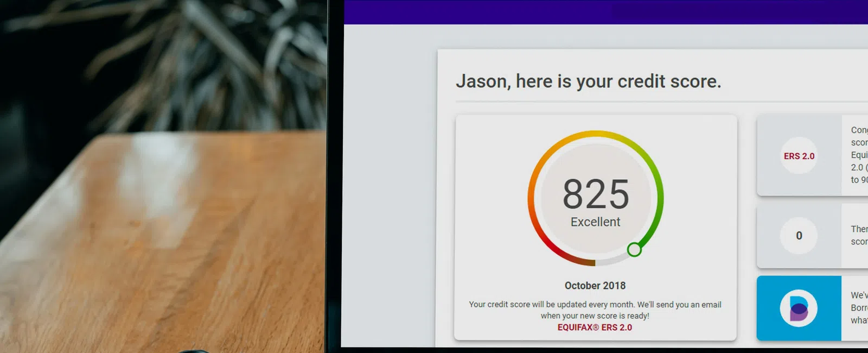
Task: Click the zero count circular badge
Action: (x=799, y=236)
